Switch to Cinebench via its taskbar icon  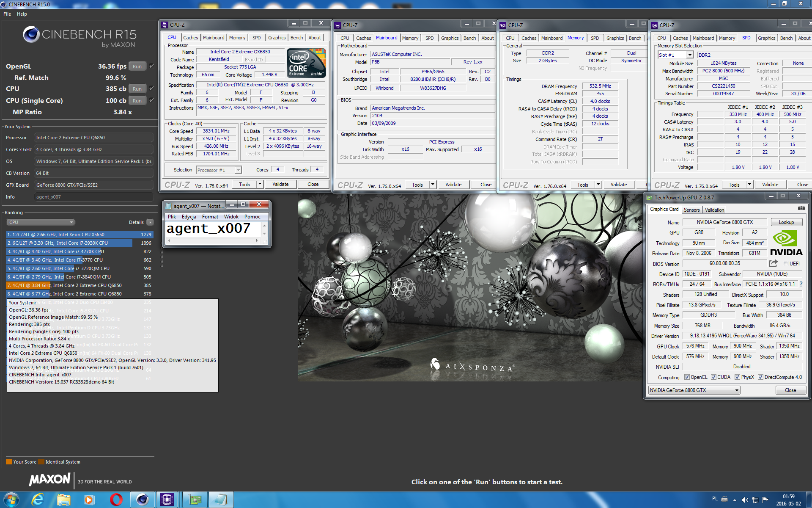tap(142, 500)
